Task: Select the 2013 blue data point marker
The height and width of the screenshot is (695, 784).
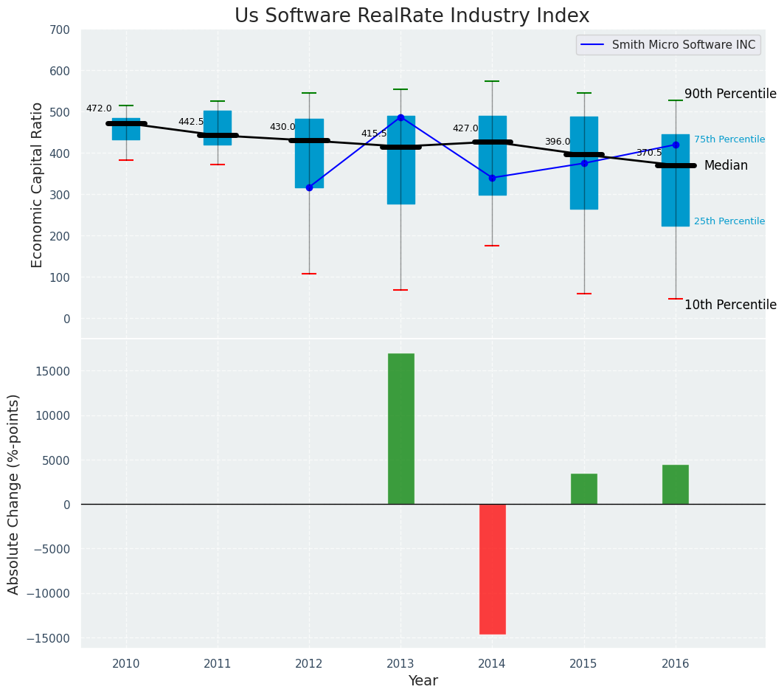Action: click(x=400, y=117)
